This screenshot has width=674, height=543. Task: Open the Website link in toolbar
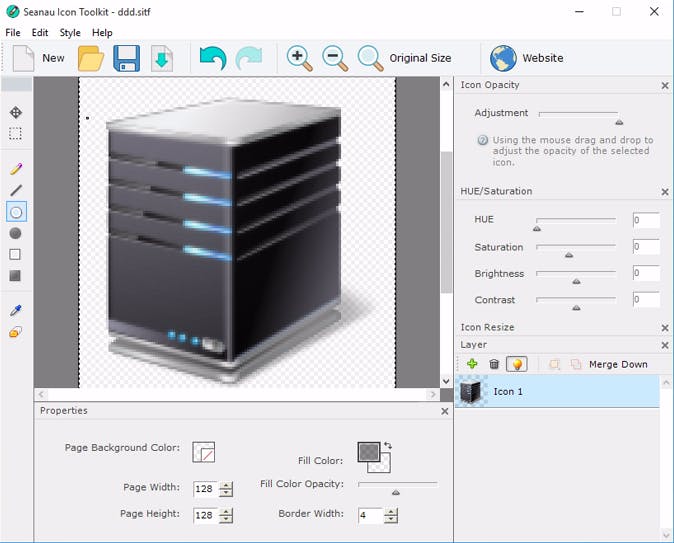(527, 58)
